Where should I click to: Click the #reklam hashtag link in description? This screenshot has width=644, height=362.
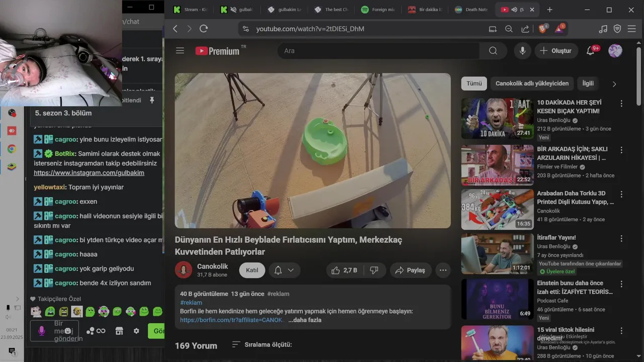191,303
